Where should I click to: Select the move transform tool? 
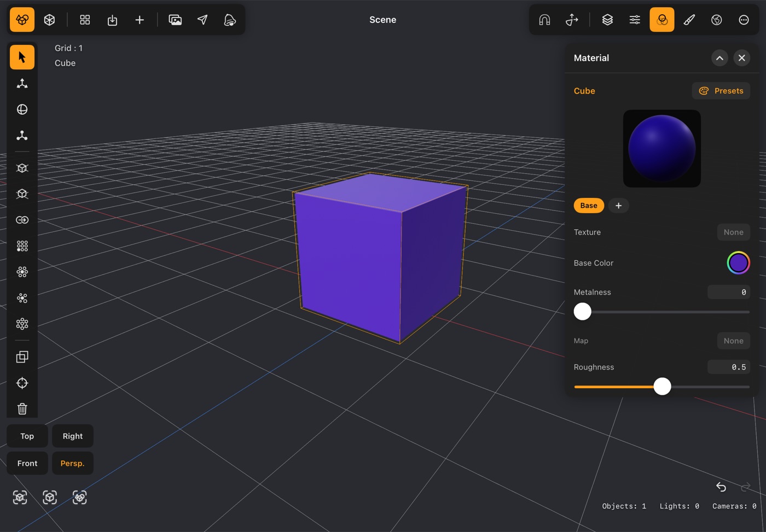[22, 83]
